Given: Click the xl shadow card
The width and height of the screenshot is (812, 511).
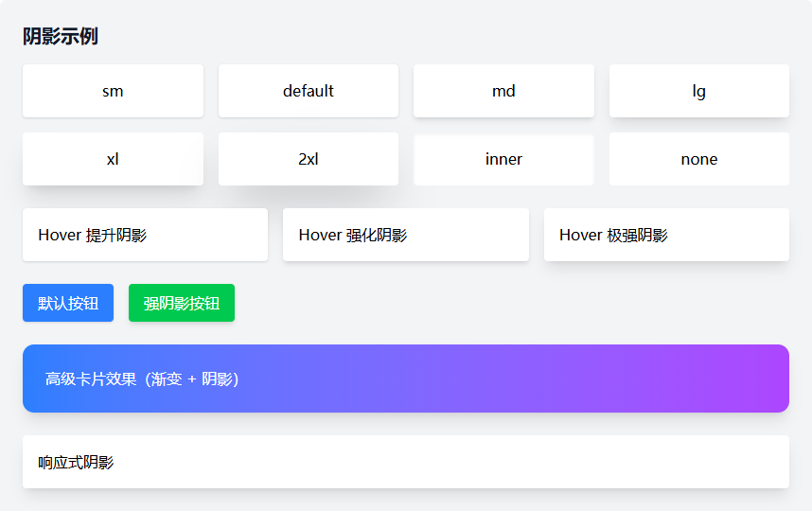Looking at the screenshot, I should 113,159.
